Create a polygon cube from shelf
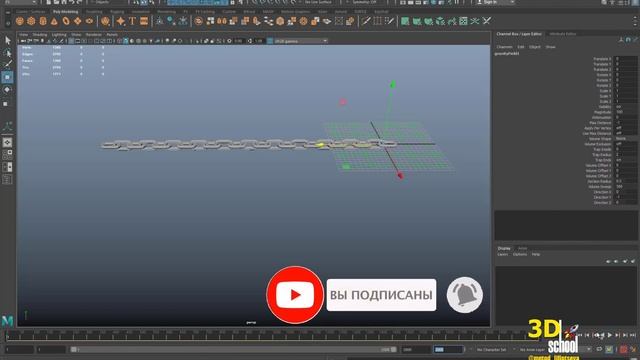This screenshot has width=640, height=360. (x=31, y=21)
